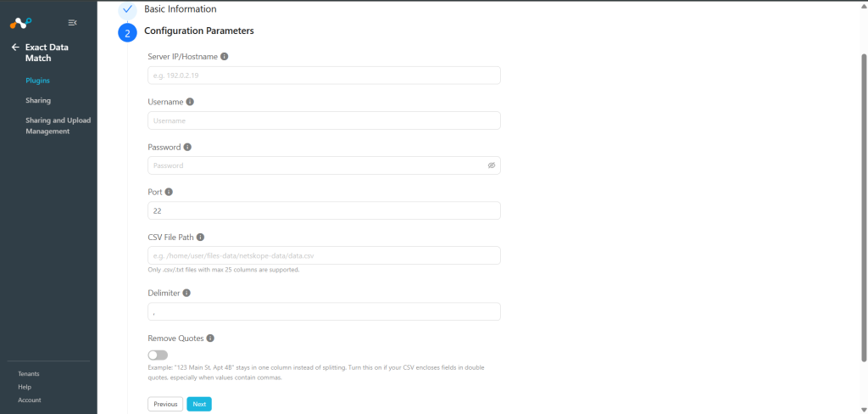Click the Basic Information step checkmark
The width and height of the screenshot is (868, 414).
point(127,9)
